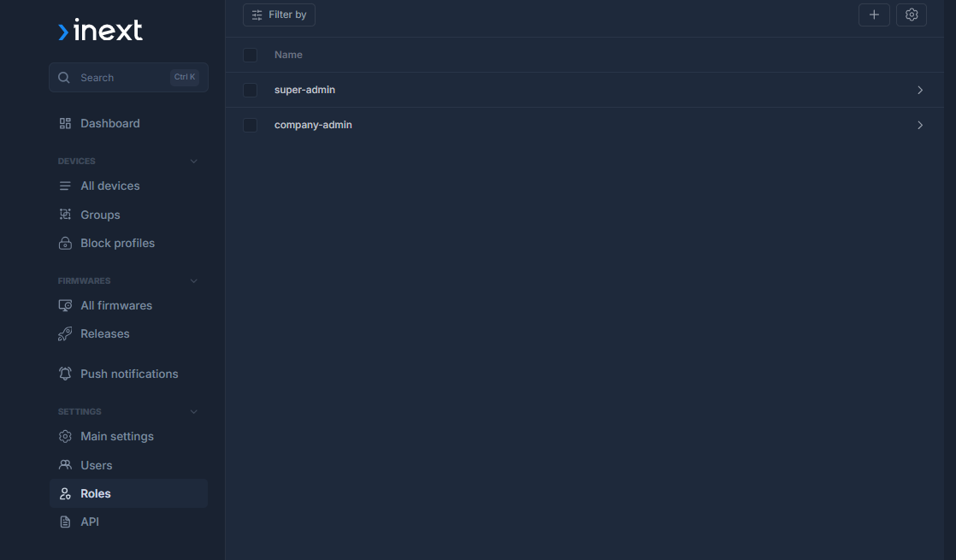The height and width of the screenshot is (560, 956).
Task: Click the Block profiles lock icon
Action: (x=65, y=244)
